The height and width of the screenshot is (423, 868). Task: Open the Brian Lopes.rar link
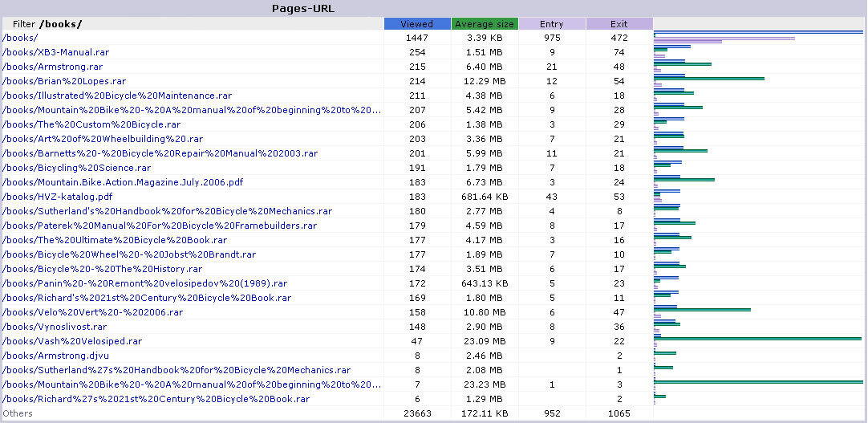coord(63,81)
